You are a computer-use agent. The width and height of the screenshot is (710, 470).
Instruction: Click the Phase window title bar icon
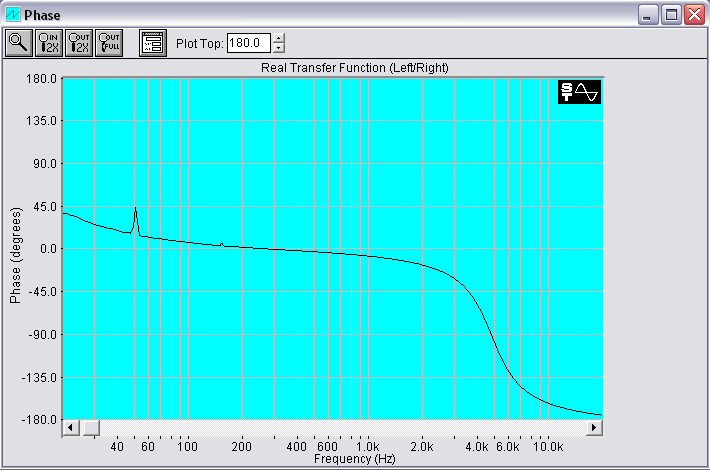13,15
